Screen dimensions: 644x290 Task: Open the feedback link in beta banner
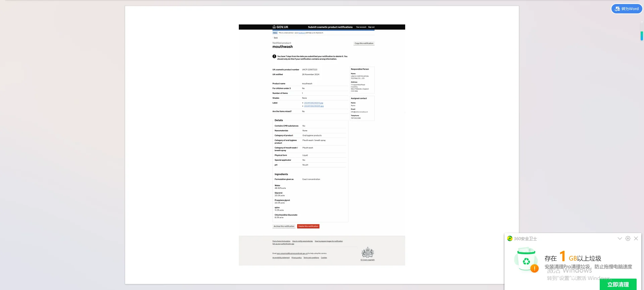pyautogui.click(x=302, y=33)
